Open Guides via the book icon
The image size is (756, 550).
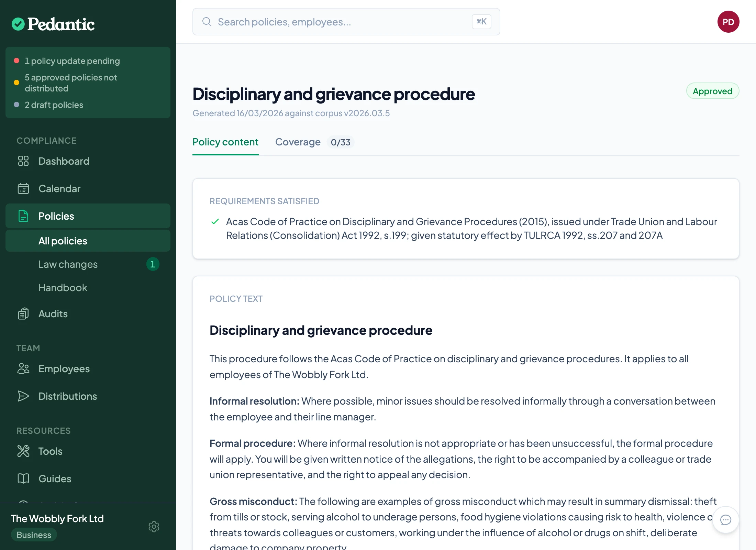tap(23, 478)
